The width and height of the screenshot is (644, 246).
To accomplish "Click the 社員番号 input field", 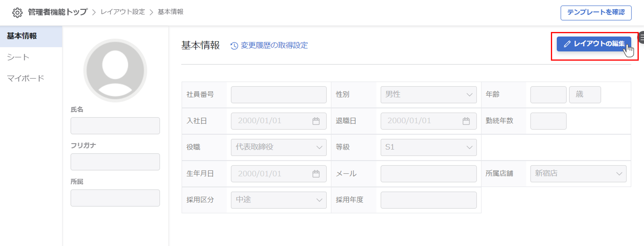I will point(279,95).
